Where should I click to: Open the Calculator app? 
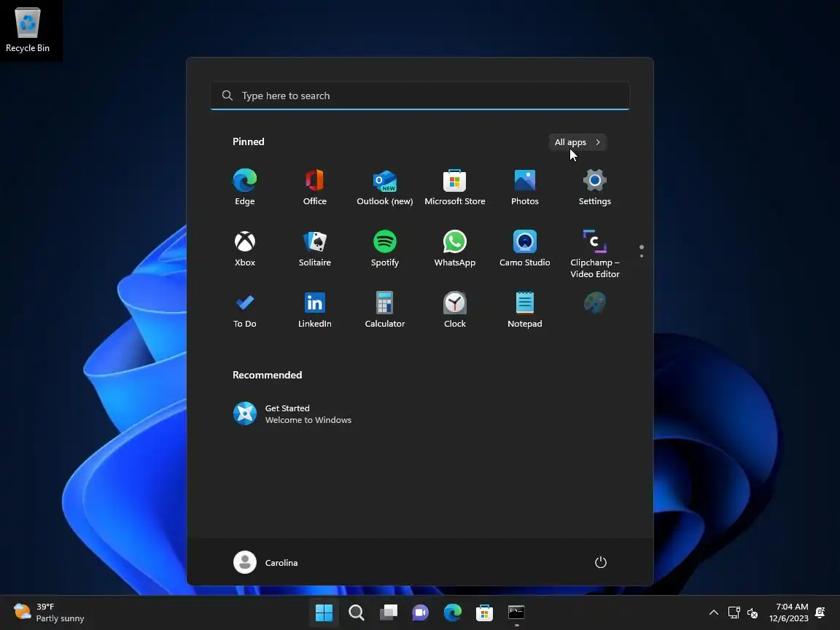click(385, 309)
